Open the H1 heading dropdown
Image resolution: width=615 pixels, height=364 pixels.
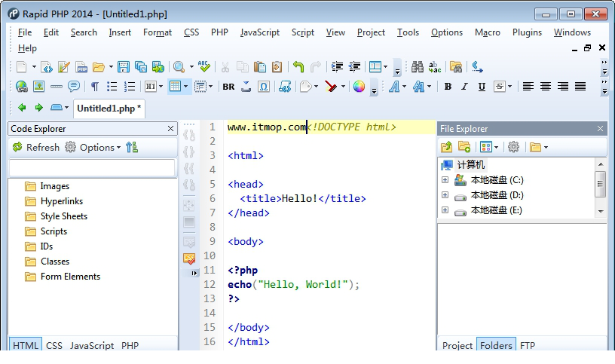tap(161, 87)
